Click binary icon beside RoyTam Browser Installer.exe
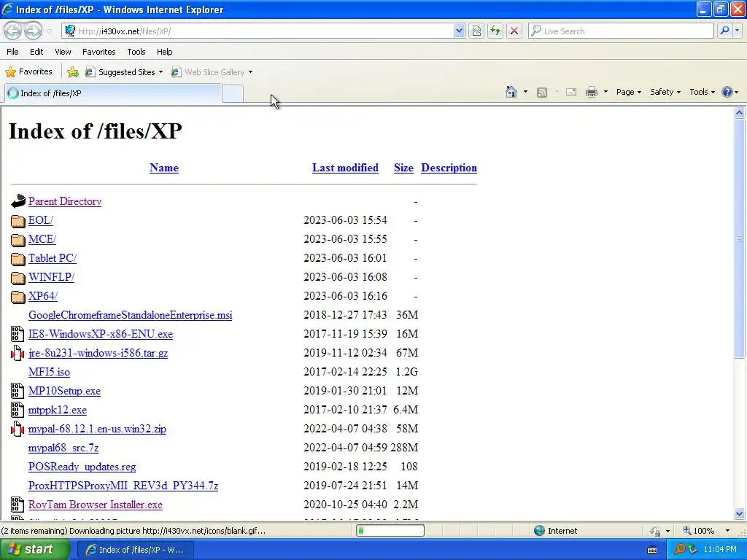 point(18,505)
